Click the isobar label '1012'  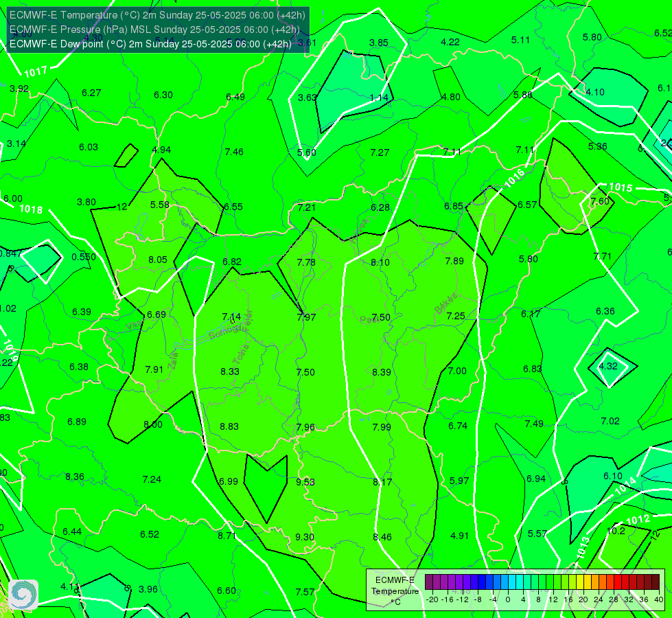638,520
